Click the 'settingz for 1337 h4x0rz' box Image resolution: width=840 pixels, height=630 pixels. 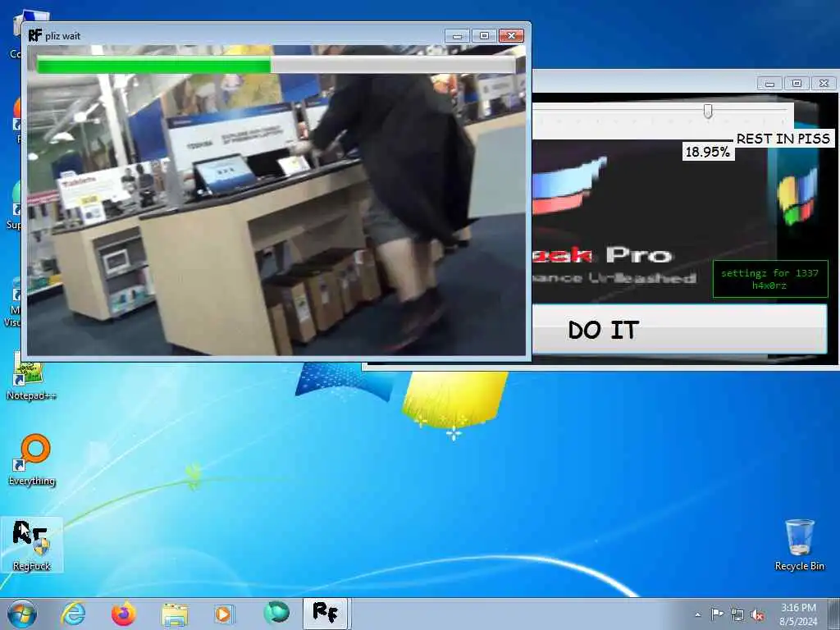tap(770, 279)
